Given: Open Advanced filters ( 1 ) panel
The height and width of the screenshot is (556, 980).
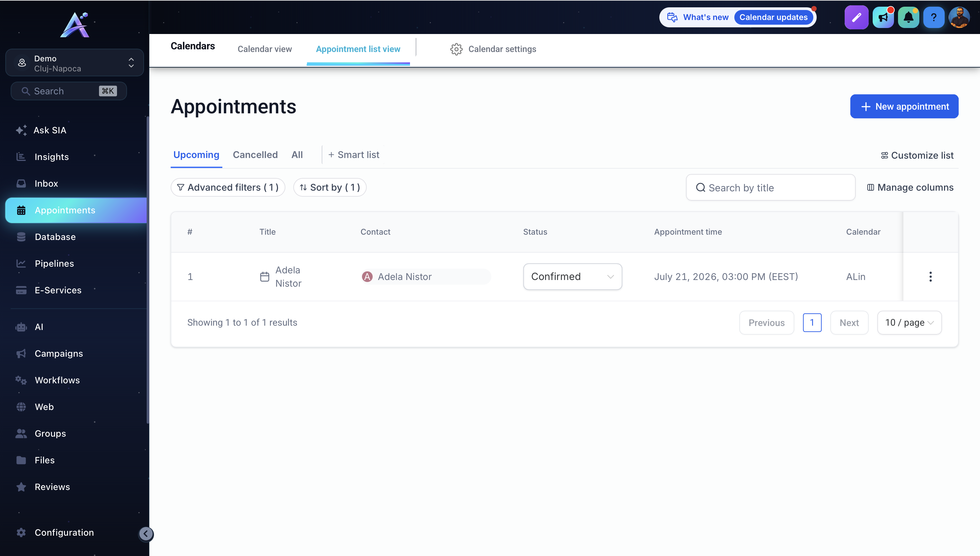Looking at the screenshot, I should click(228, 187).
